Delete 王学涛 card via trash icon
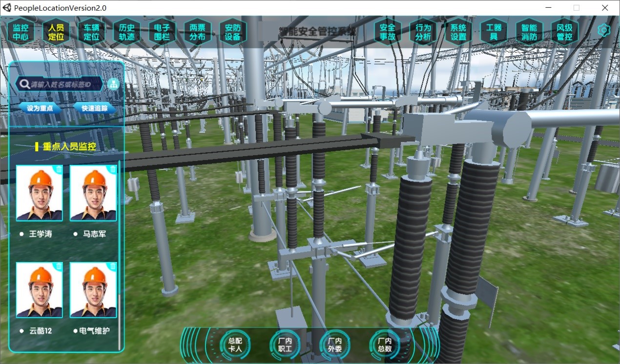620x364 pixels. click(x=59, y=169)
